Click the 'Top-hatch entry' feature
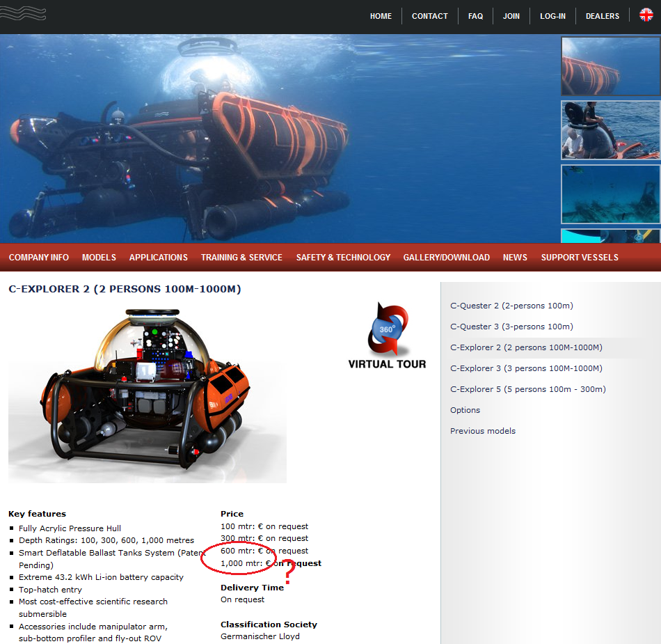 (x=50, y=590)
